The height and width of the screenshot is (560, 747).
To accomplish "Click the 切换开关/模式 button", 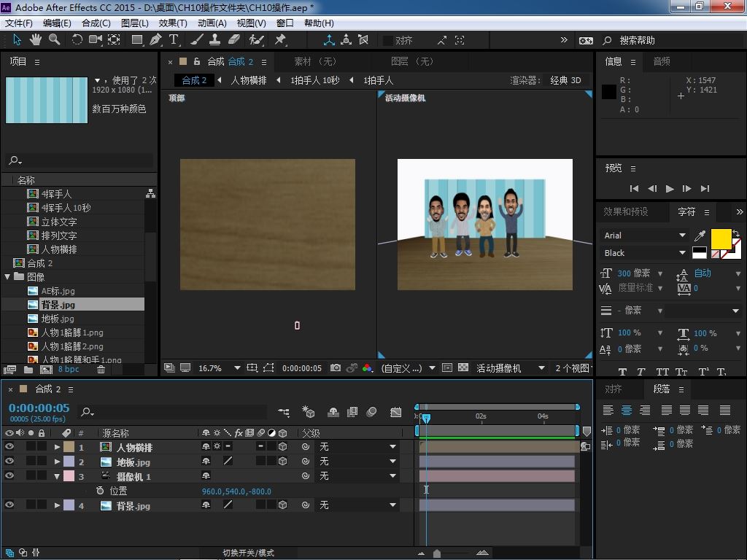I will [248, 553].
